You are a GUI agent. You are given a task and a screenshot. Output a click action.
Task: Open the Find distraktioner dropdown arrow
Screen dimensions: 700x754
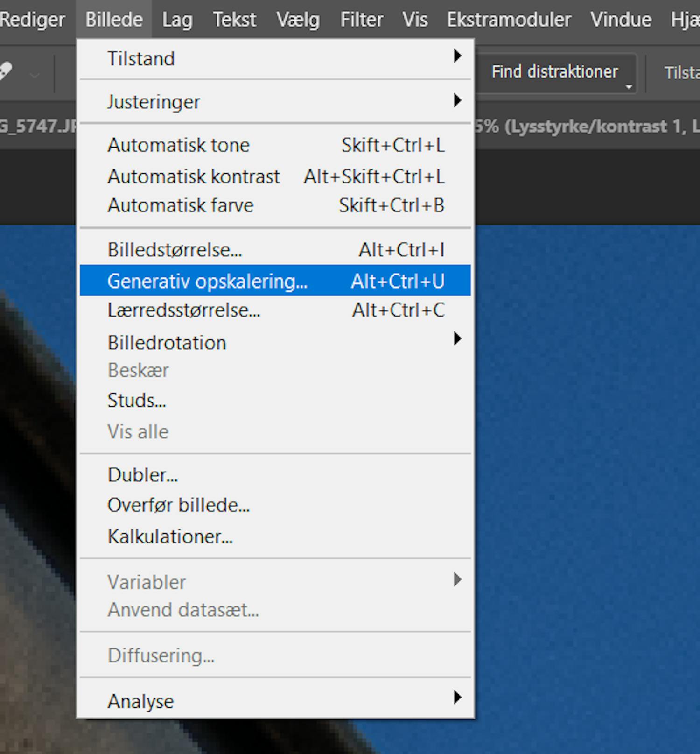(629, 87)
